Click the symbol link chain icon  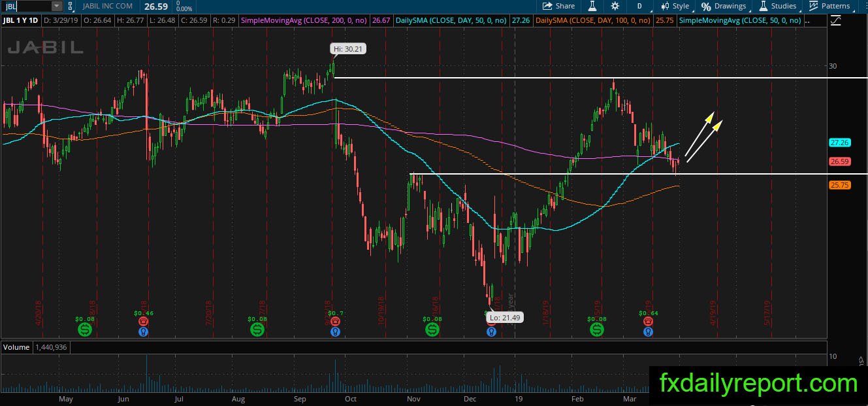tap(71, 6)
